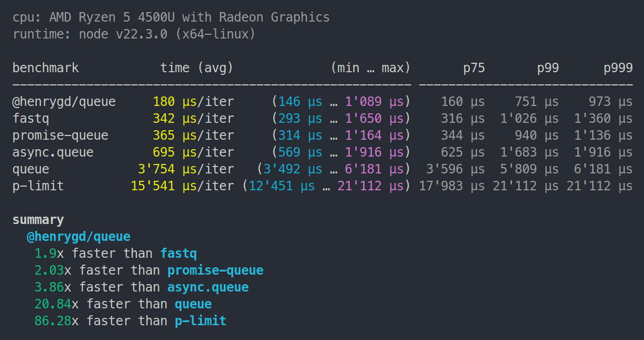Click bold fastq in summary list
The image size is (644, 340).
point(178,254)
